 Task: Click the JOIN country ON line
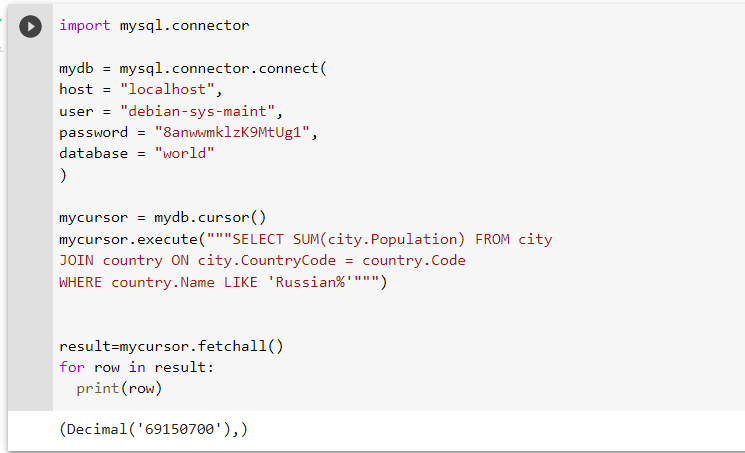[262, 260]
